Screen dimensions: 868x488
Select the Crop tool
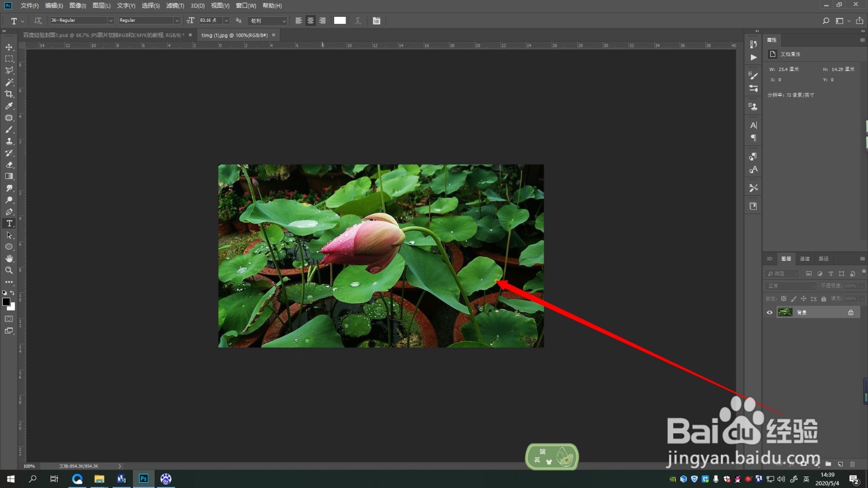click(9, 94)
